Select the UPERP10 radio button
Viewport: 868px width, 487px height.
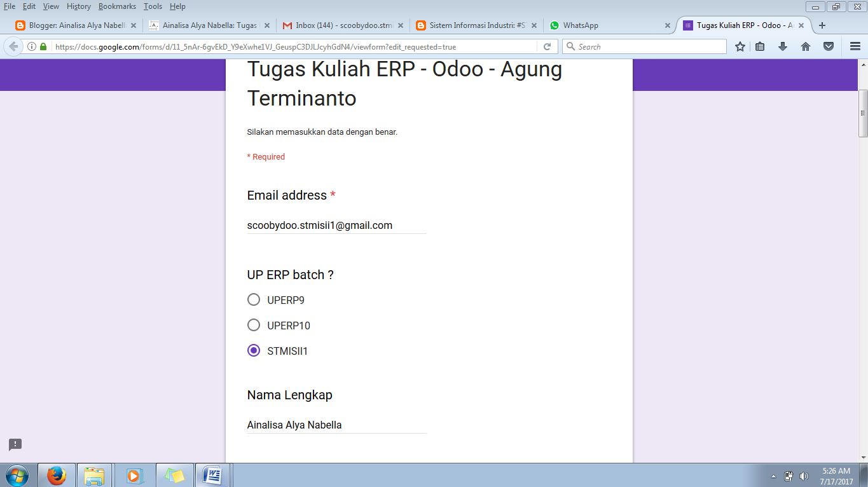(x=254, y=325)
